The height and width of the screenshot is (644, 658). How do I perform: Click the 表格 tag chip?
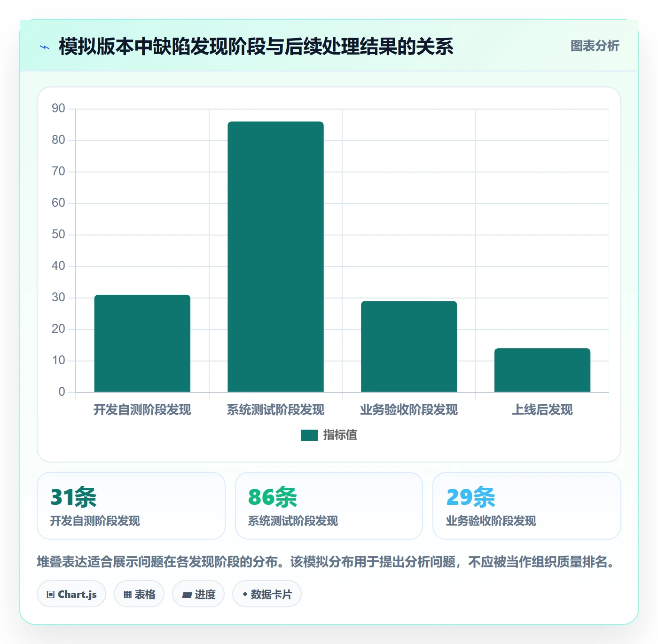pos(139,594)
